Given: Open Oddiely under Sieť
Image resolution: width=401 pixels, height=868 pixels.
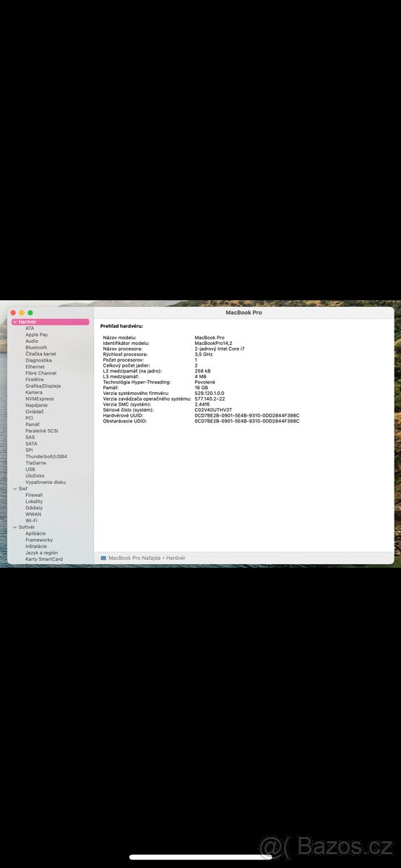Looking at the screenshot, I should (34, 508).
